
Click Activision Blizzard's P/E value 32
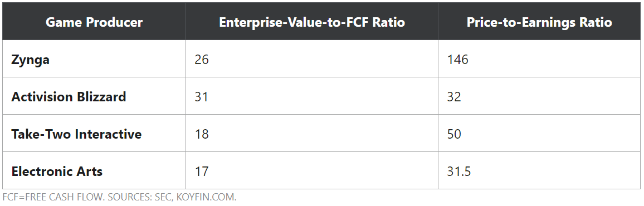[x=454, y=97]
